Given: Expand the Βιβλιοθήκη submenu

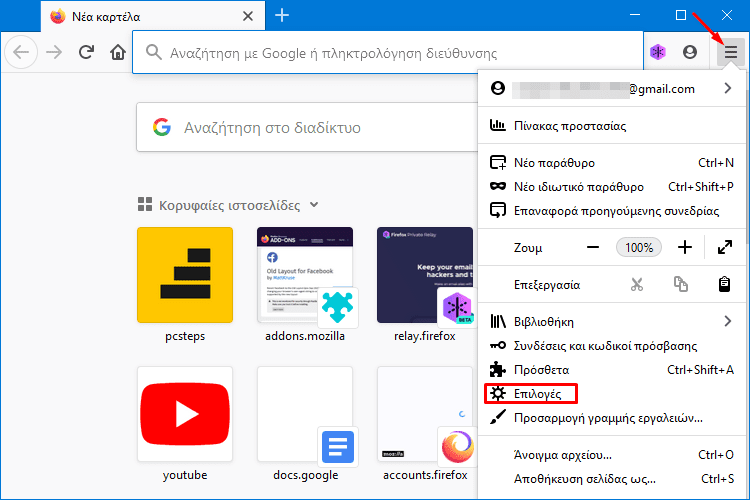Looking at the screenshot, I should pos(612,322).
